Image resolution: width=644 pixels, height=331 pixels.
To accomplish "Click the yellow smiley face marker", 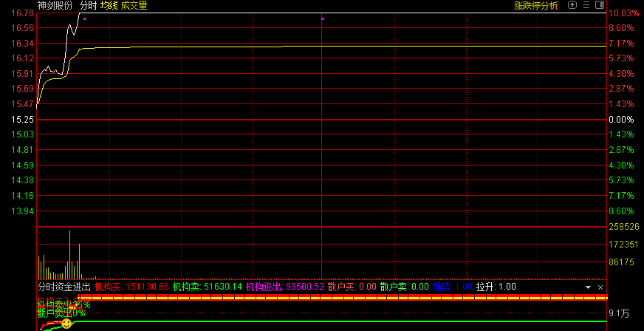I will coord(66,324).
